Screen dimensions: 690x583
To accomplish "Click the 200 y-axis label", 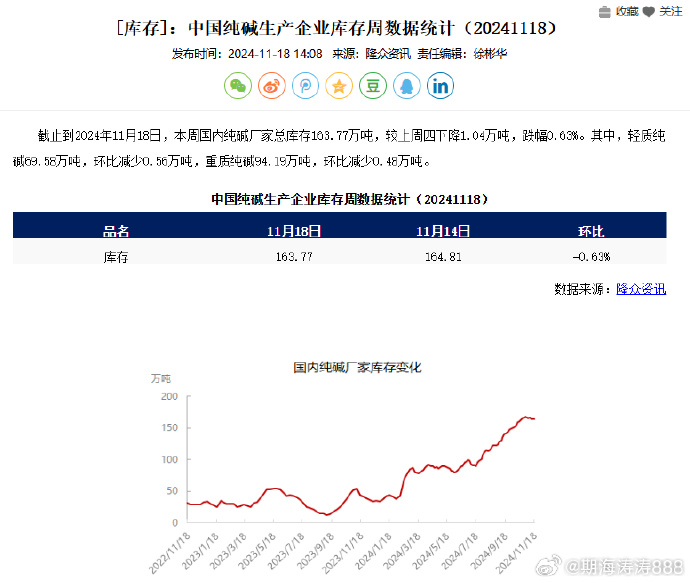I will (169, 396).
